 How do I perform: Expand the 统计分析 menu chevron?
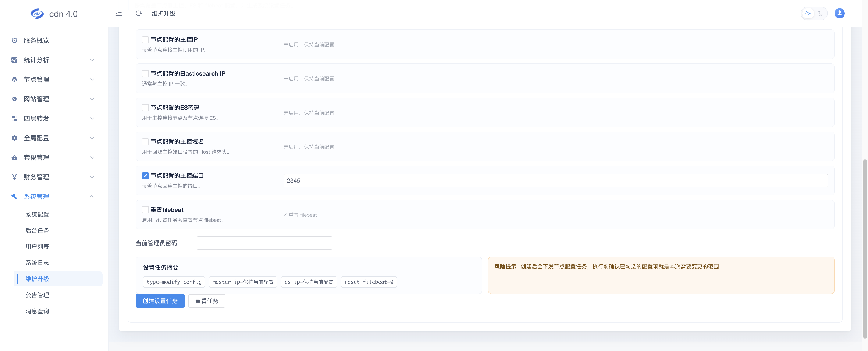pos(92,60)
